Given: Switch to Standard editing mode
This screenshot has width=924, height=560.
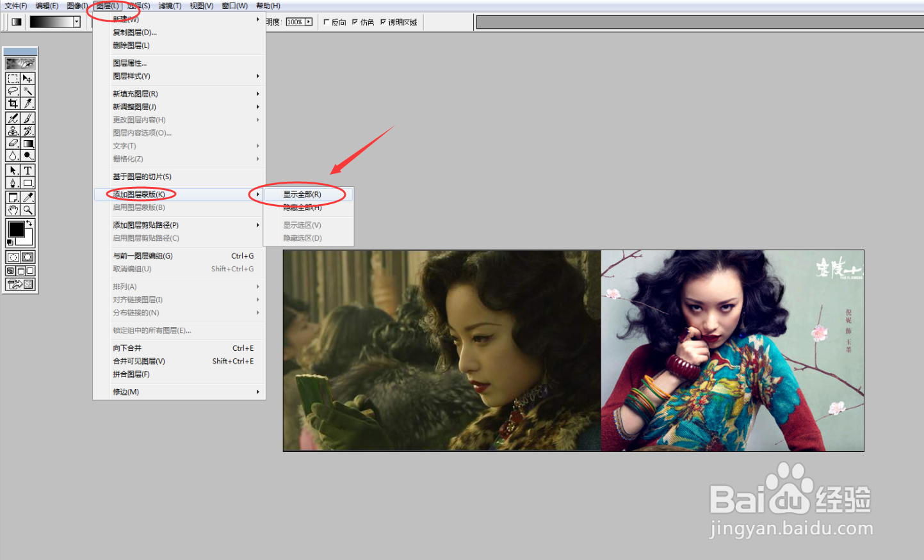Looking at the screenshot, I should 13,257.
